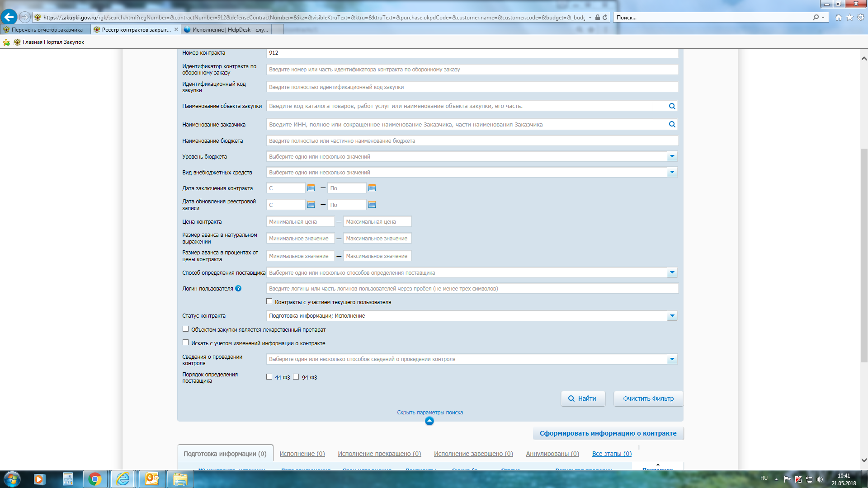The image size is (868, 488).
Task: Open contract status dropdown
Action: coord(672,316)
